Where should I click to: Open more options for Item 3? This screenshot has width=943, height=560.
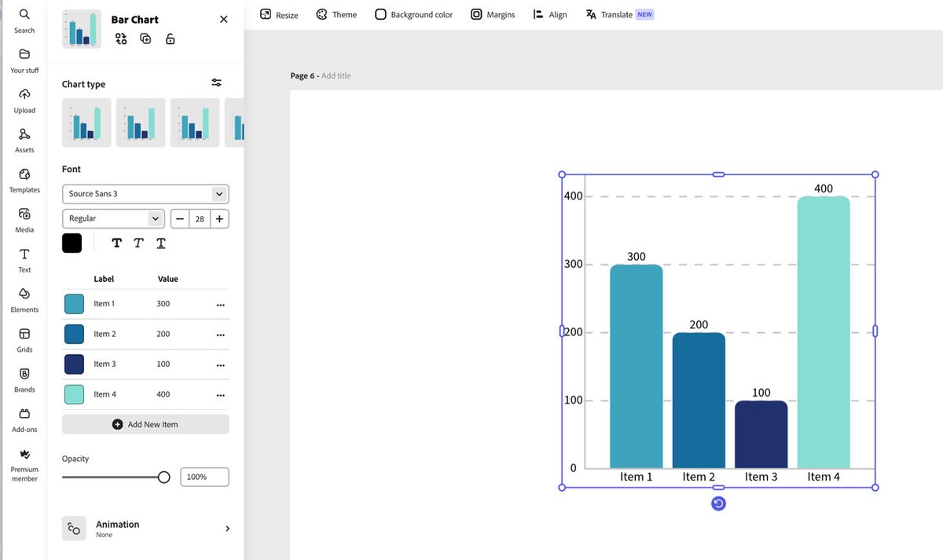[x=220, y=364]
